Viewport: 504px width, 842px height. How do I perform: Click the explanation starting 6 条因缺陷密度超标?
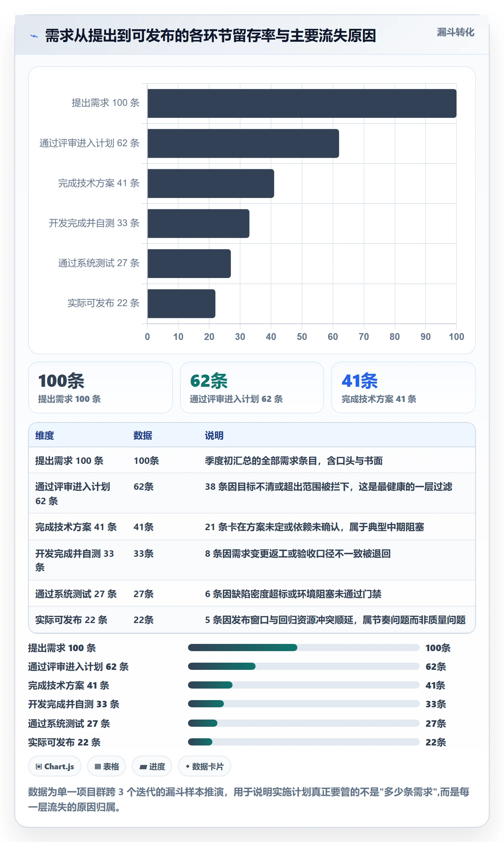pos(293,594)
